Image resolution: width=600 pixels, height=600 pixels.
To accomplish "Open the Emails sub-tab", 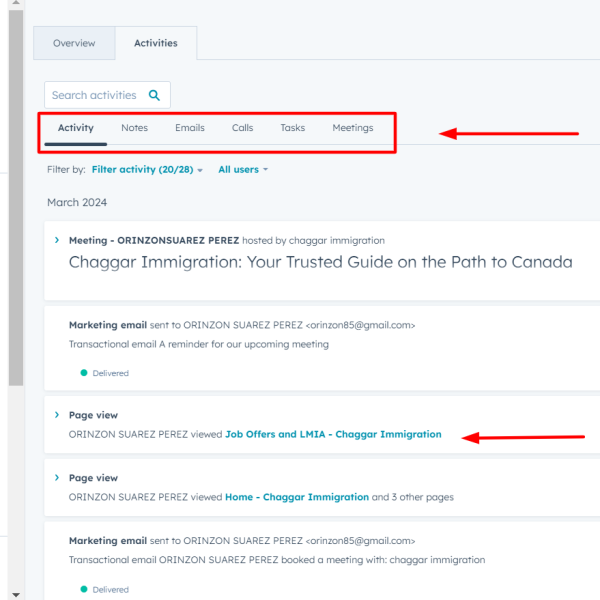I will point(190,128).
